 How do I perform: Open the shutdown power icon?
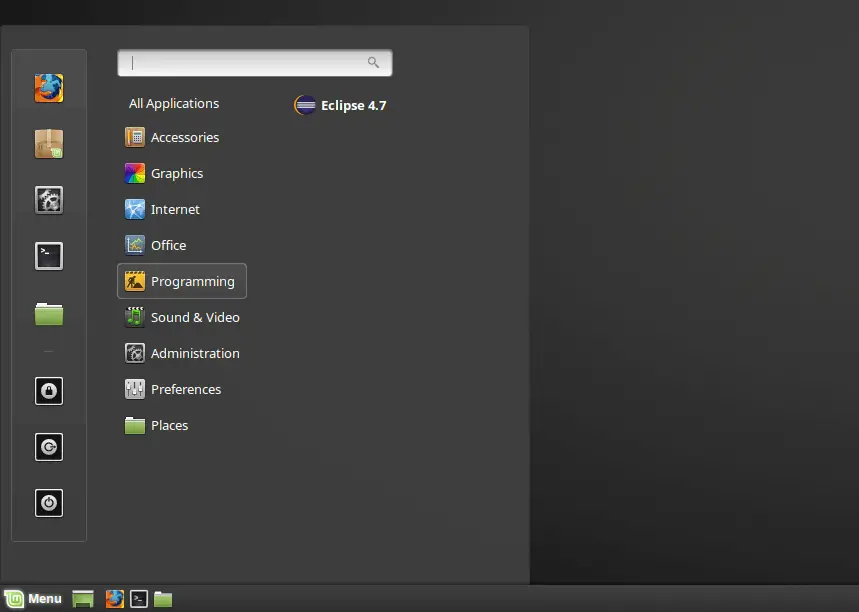click(49, 503)
